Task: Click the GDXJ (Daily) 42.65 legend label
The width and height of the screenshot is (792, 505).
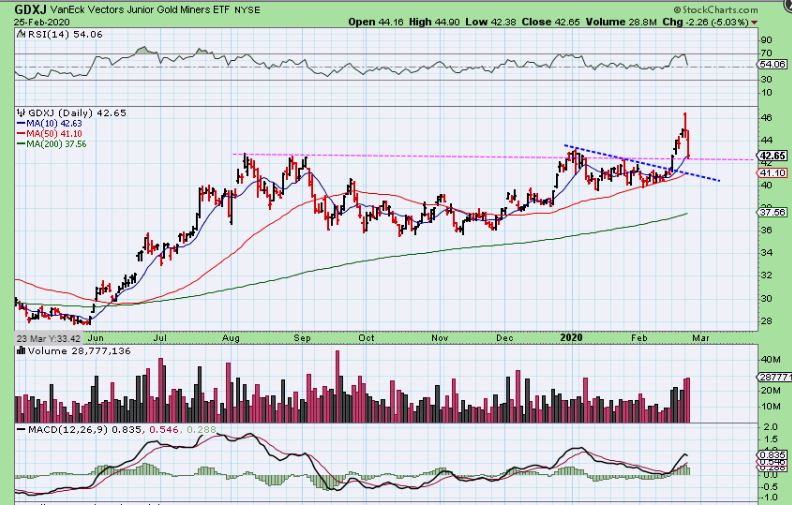Action: [77, 113]
